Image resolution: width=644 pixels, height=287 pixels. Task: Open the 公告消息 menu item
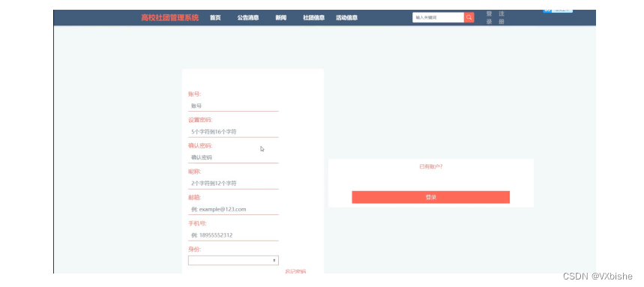248,18
